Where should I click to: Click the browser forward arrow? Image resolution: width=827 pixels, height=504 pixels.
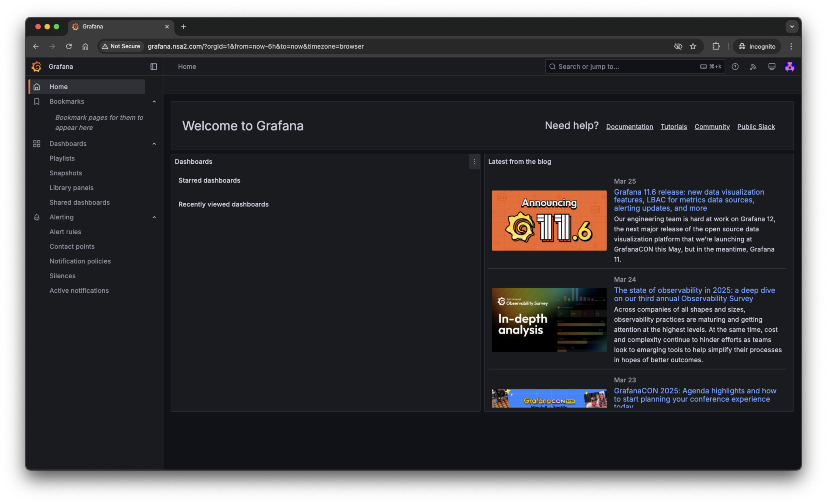(52, 46)
